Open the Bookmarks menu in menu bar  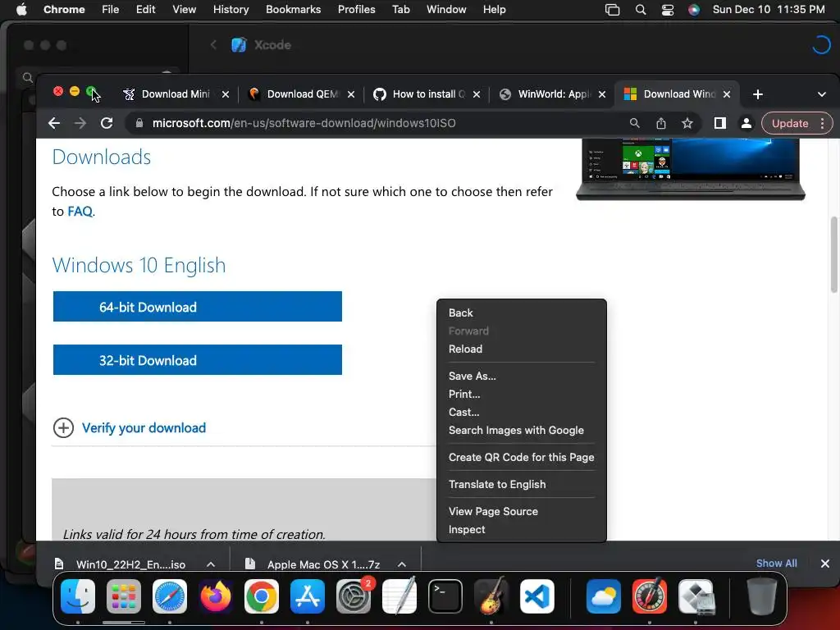pyautogui.click(x=293, y=10)
